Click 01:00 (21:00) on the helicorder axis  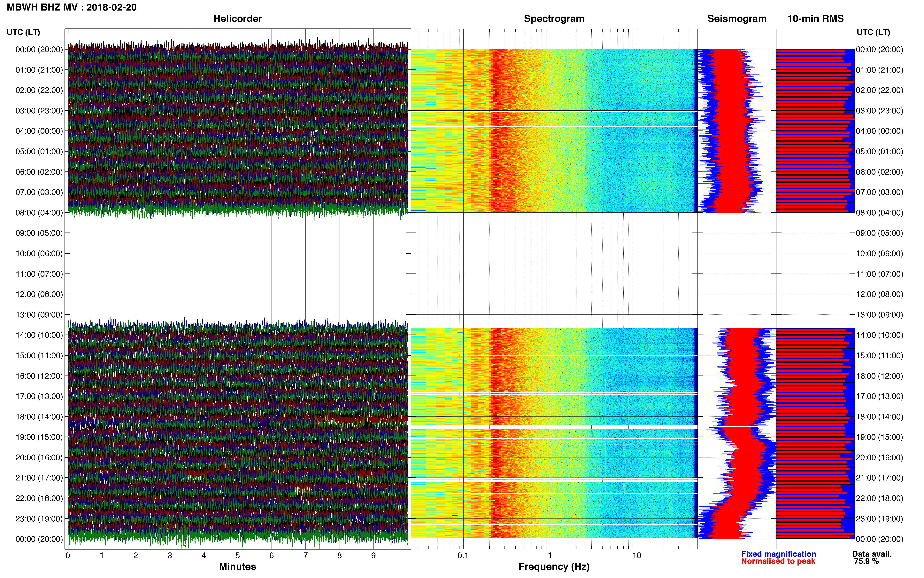tap(39, 70)
